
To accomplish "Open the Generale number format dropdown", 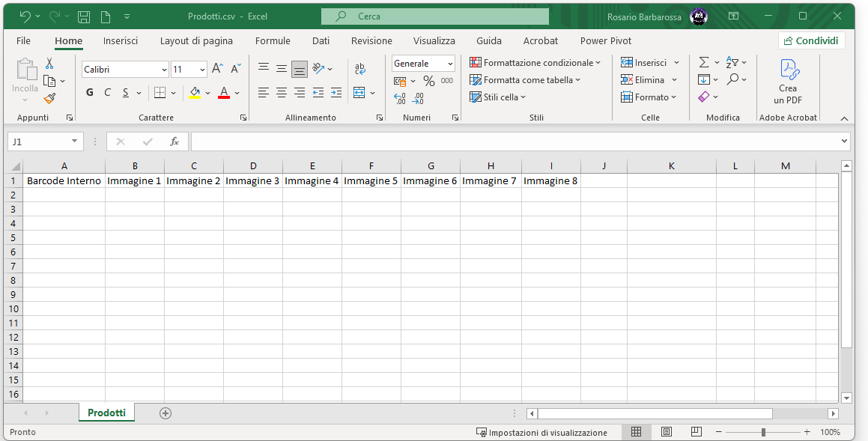I will point(450,64).
